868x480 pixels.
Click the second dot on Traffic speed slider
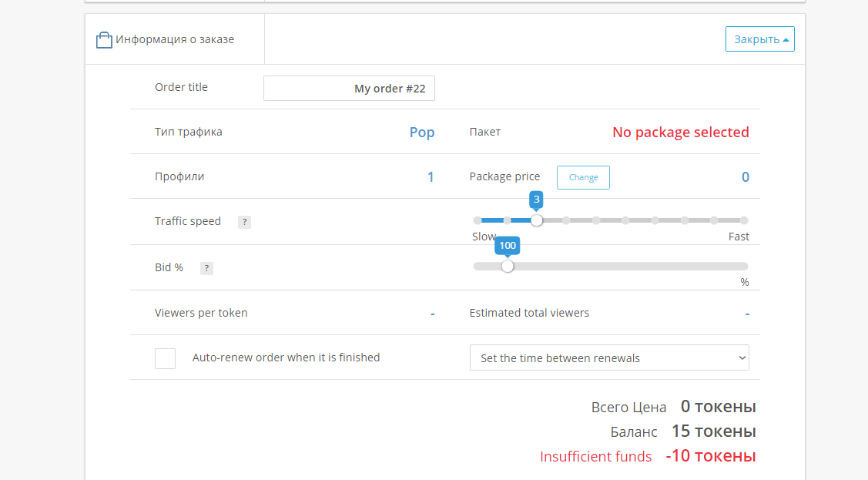507,220
